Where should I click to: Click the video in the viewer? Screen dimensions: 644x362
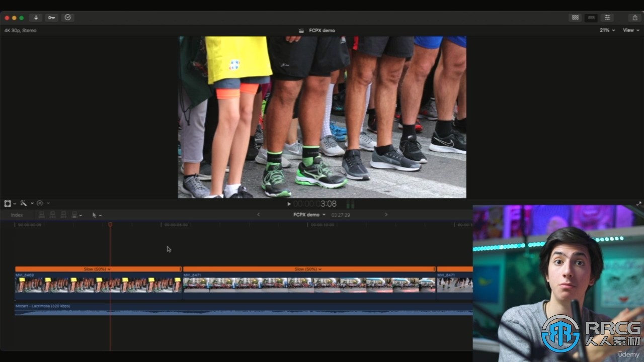point(322,117)
